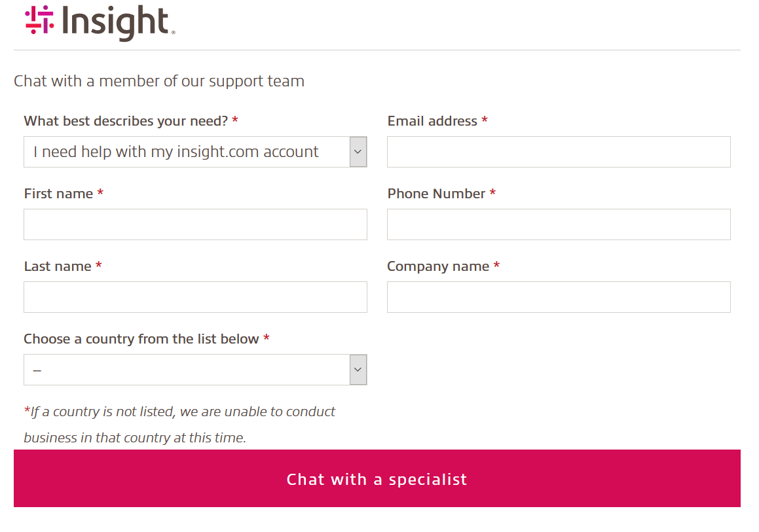Click the 'Chat with a member' heading text
The image size is (759, 532).
point(159,81)
